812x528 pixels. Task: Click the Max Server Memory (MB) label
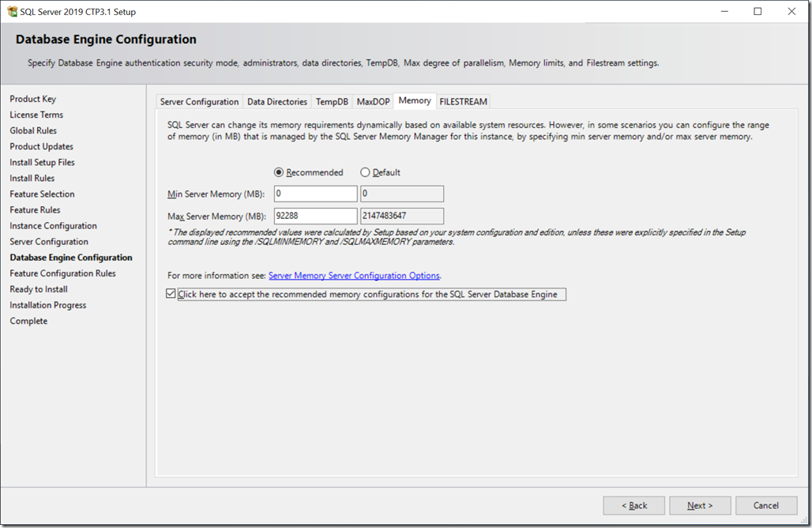pyautogui.click(x=216, y=216)
